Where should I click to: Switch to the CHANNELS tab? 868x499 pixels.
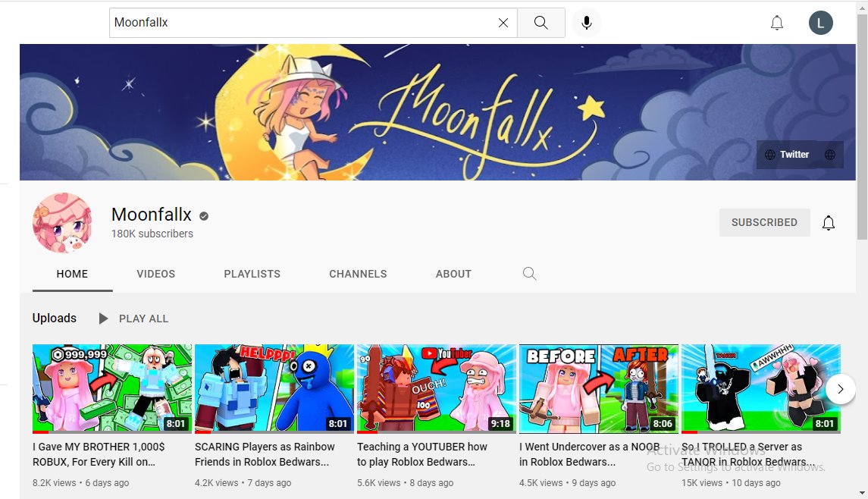[358, 274]
